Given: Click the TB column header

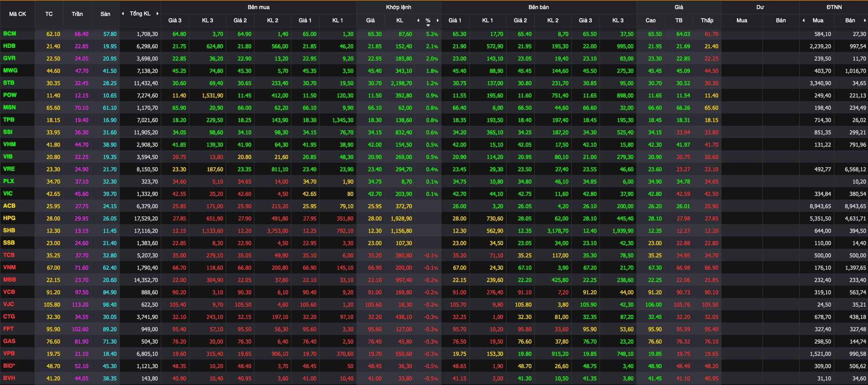Looking at the screenshot, I should [679, 21].
